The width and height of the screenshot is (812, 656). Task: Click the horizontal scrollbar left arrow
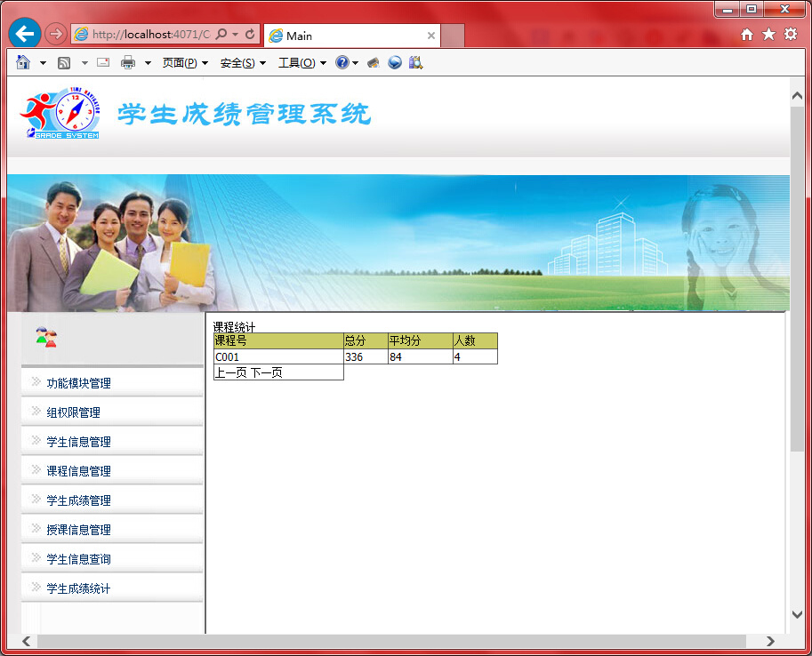click(27, 641)
